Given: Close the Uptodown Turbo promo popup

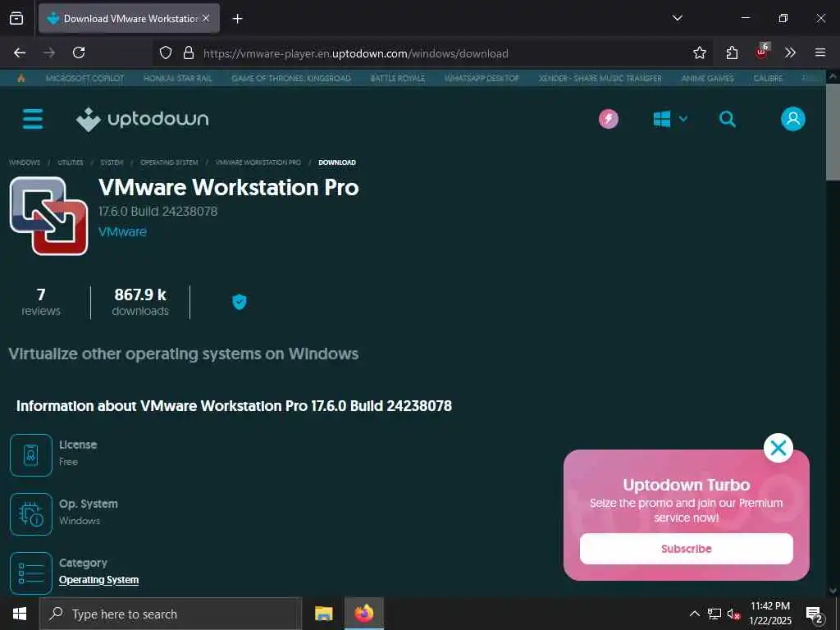Looking at the screenshot, I should pyautogui.click(x=778, y=448).
